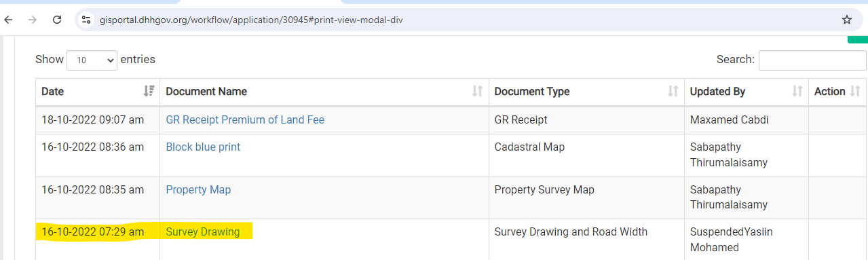Click Survey Drawing and Road Width cell
Image resolution: width=868 pixels, height=260 pixels.
[586, 239]
